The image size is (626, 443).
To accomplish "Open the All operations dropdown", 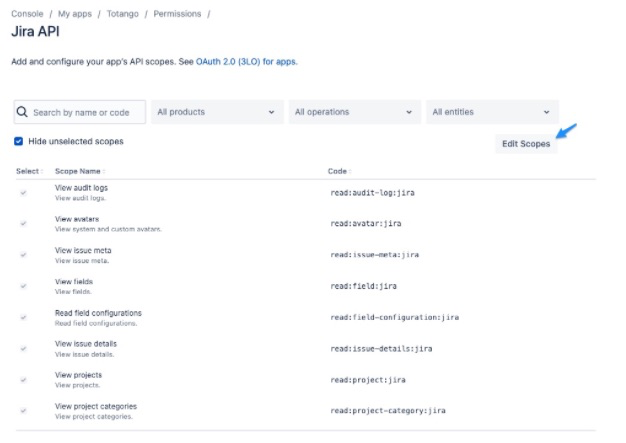I will click(x=355, y=112).
